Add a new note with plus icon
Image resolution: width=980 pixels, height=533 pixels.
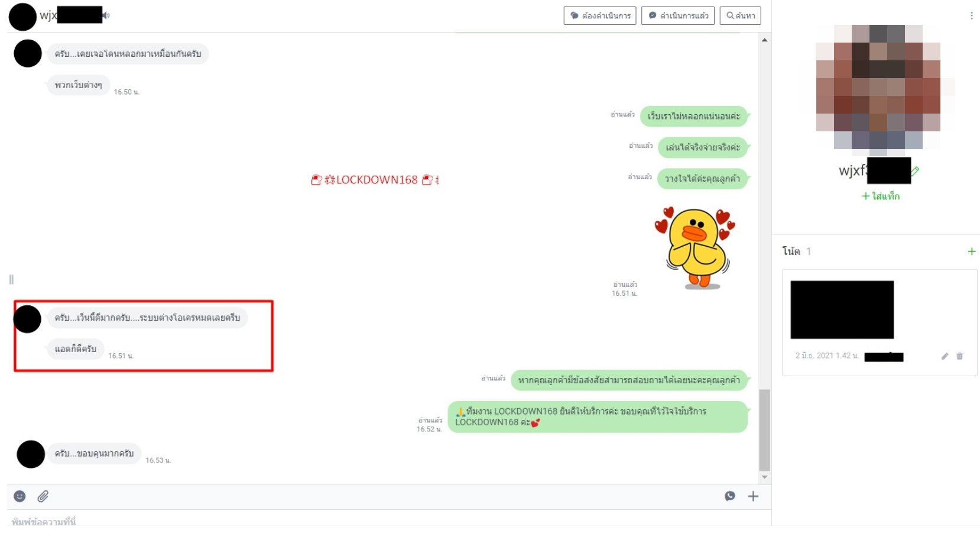[971, 251]
